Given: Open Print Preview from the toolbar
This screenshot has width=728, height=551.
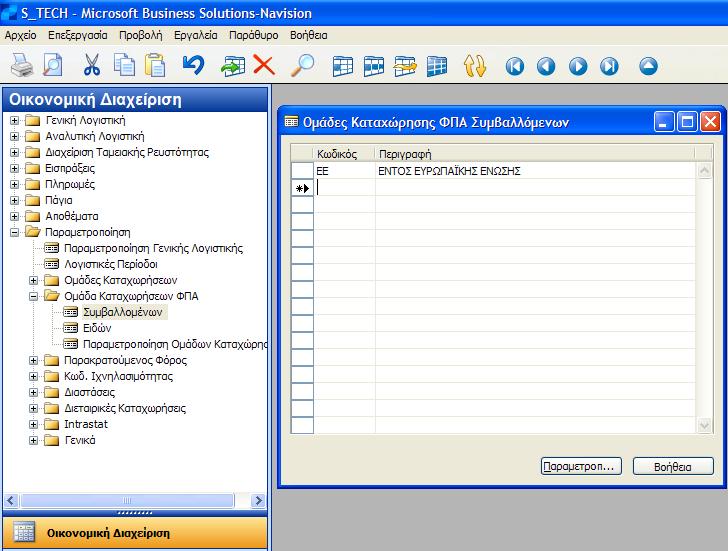Looking at the screenshot, I should (x=52, y=65).
